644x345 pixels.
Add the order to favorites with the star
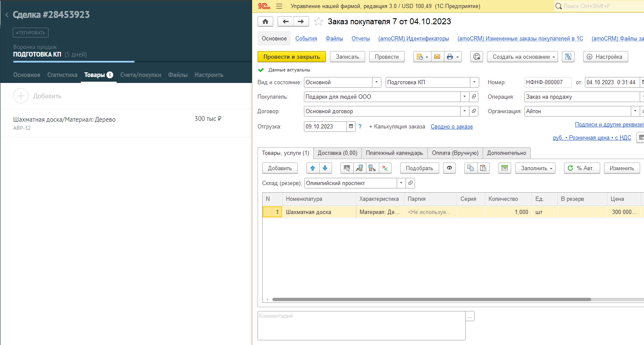point(318,22)
